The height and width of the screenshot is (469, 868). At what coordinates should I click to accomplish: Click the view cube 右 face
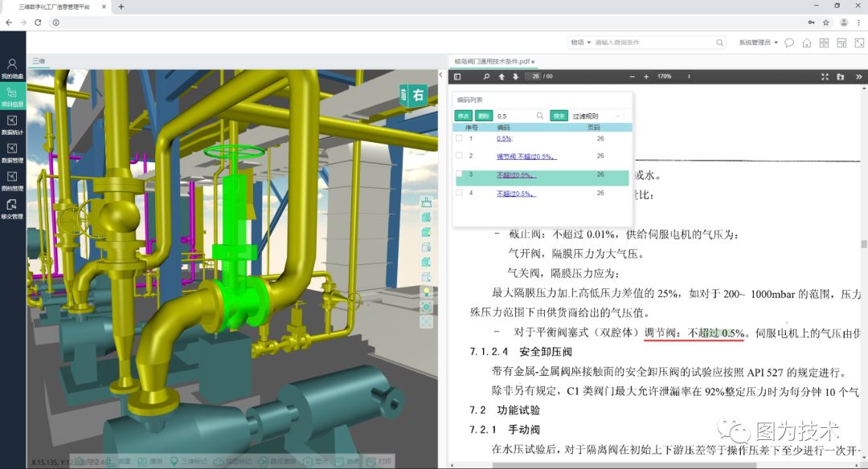coord(418,95)
